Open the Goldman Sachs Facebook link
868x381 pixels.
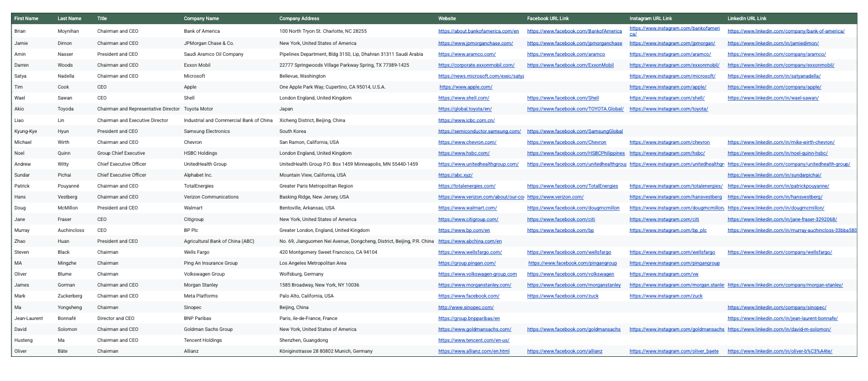click(x=574, y=329)
